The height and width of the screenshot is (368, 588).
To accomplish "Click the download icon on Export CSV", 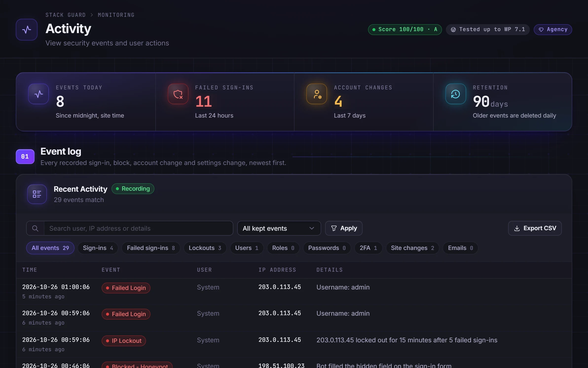I will [517, 228].
